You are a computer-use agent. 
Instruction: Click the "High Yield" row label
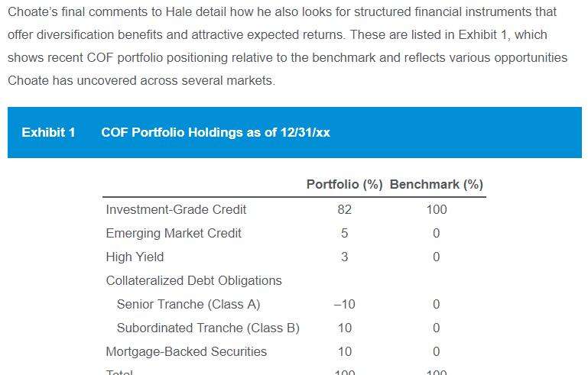pyautogui.click(x=135, y=257)
